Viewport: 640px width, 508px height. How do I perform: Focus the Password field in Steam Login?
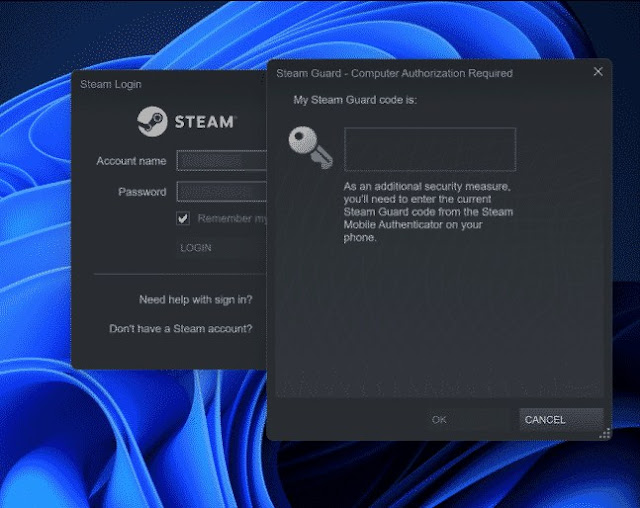pyautogui.click(x=222, y=191)
